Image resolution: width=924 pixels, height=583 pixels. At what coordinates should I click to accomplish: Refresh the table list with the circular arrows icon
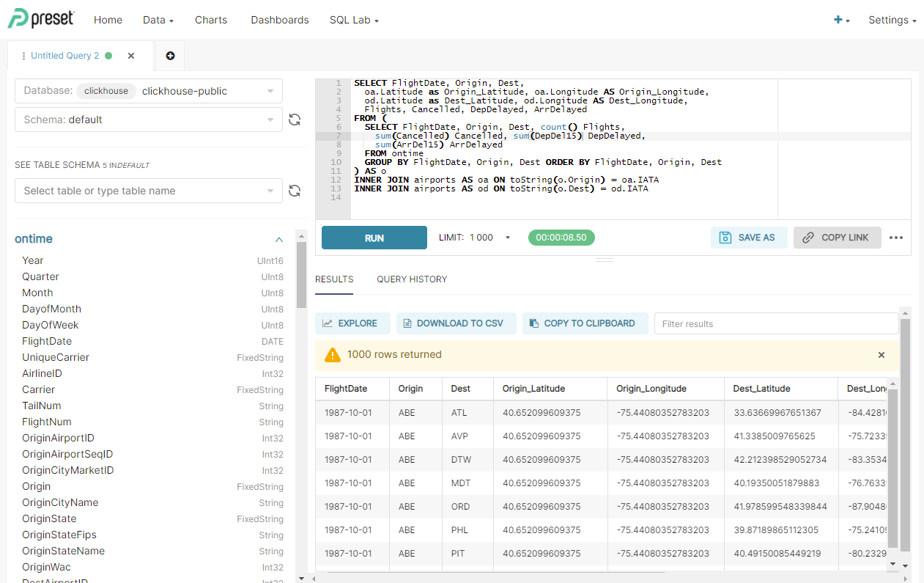tap(295, 190)
